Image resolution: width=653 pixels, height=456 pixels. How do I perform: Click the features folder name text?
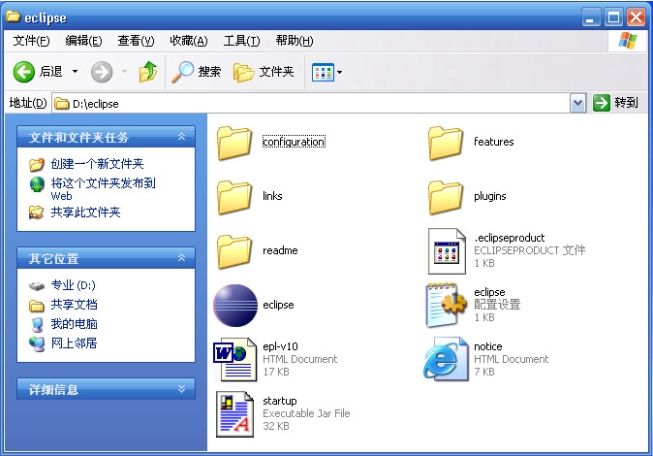click(493, 142)
